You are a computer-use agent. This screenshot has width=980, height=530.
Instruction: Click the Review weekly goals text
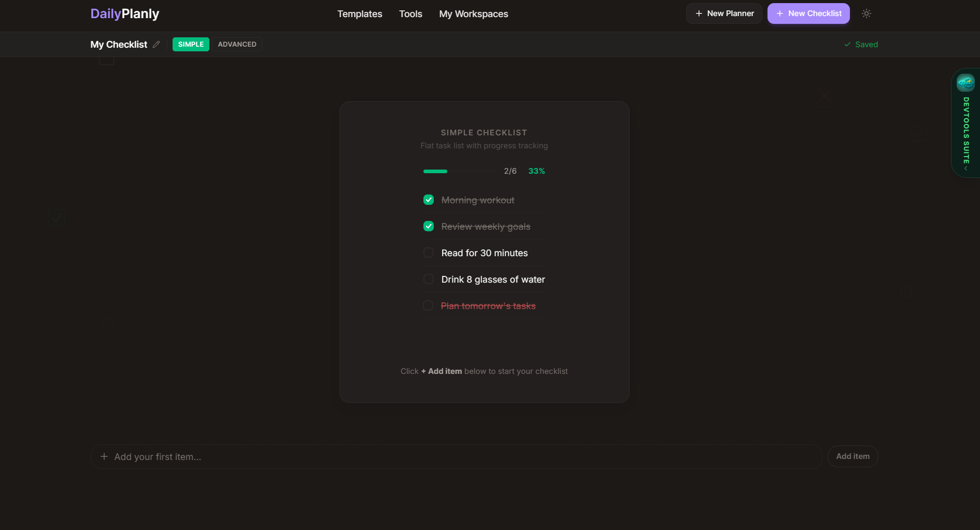[486, 227]
